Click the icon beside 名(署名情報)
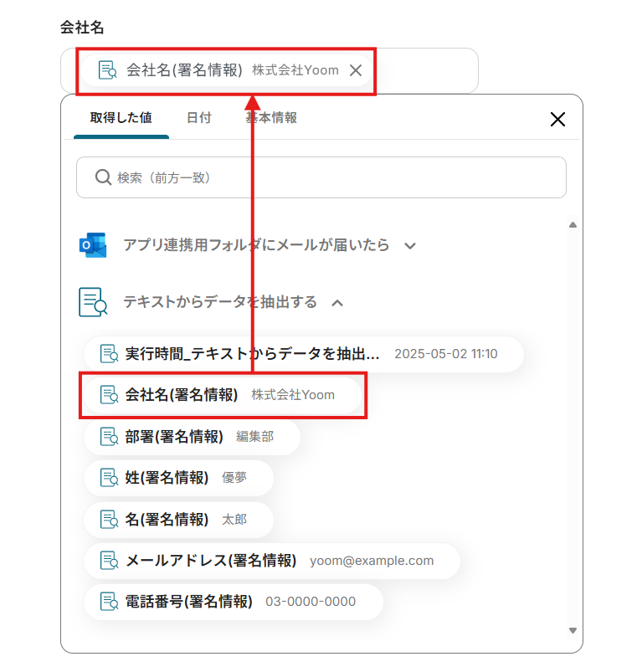Viewport: 642px width, 672px height. pos(109,519)
